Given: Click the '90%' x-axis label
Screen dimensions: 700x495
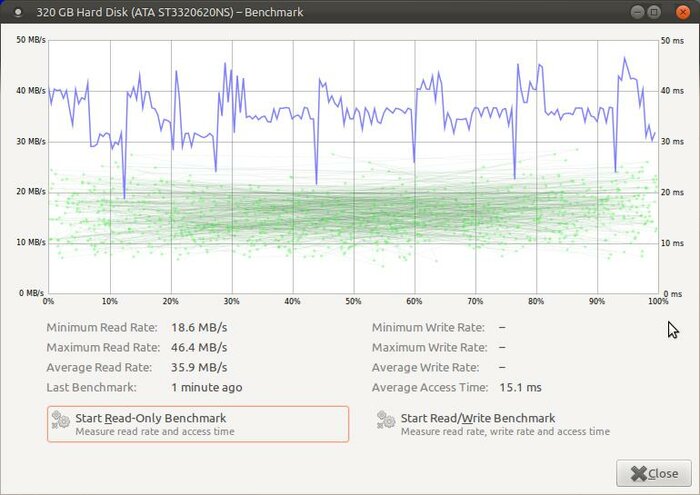Looking at the screenshot, I should coord(597,301).
